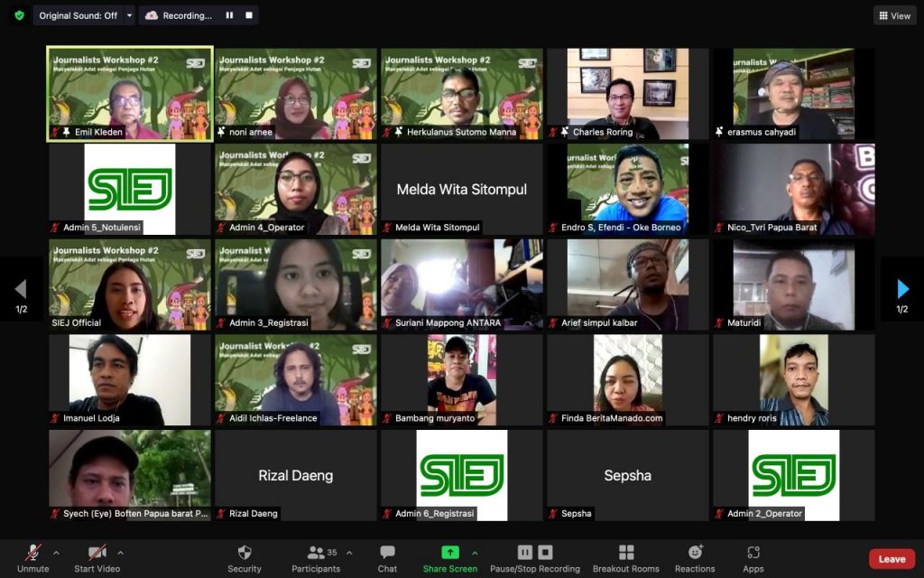Expand options arrow next to Share Screen

coord(475,553)
